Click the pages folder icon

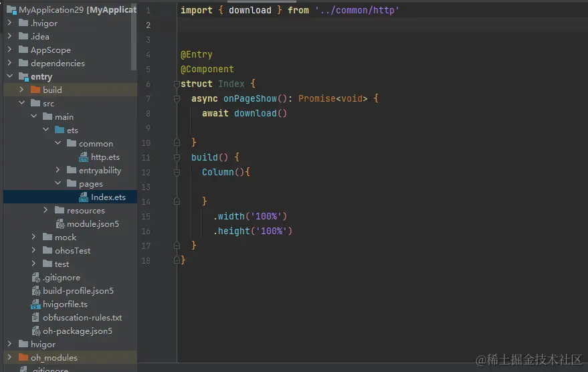pos(72,183)
